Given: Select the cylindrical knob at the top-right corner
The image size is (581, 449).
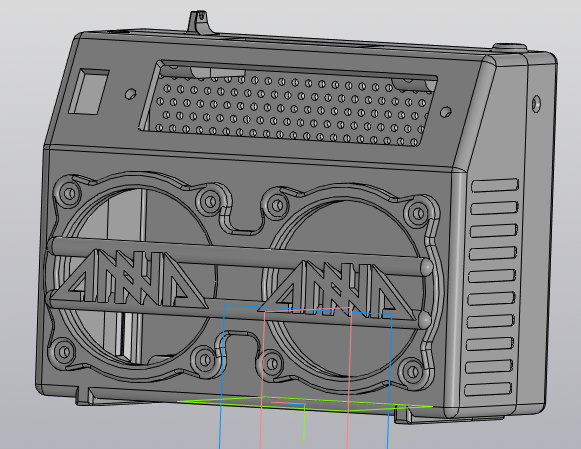Looking at the screenshot, I should coord(510,47).
